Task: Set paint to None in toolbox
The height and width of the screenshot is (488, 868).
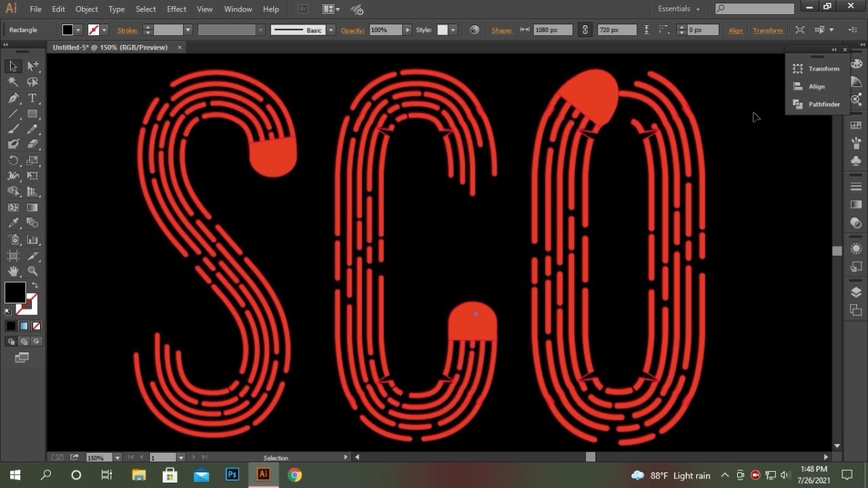Action: [36, 326]
